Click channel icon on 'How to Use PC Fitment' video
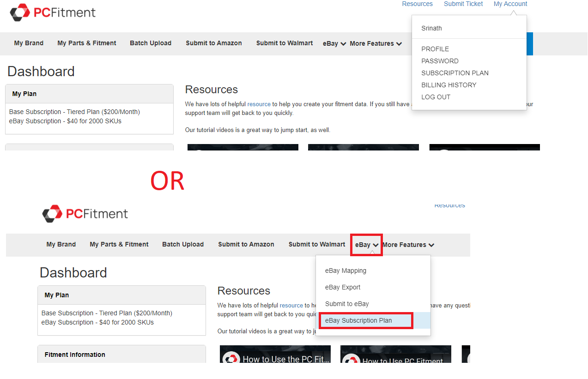The height and width of the screenshot is (379, 588). coord(352,360)
